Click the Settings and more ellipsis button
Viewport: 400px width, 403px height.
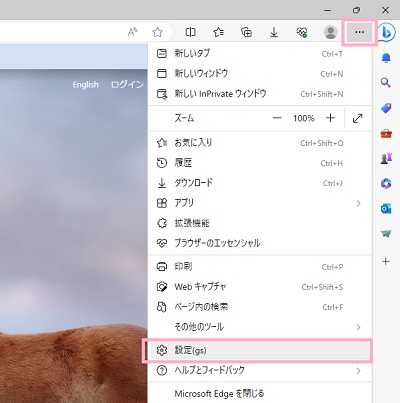pyautogui.click(x=359, y=32)
